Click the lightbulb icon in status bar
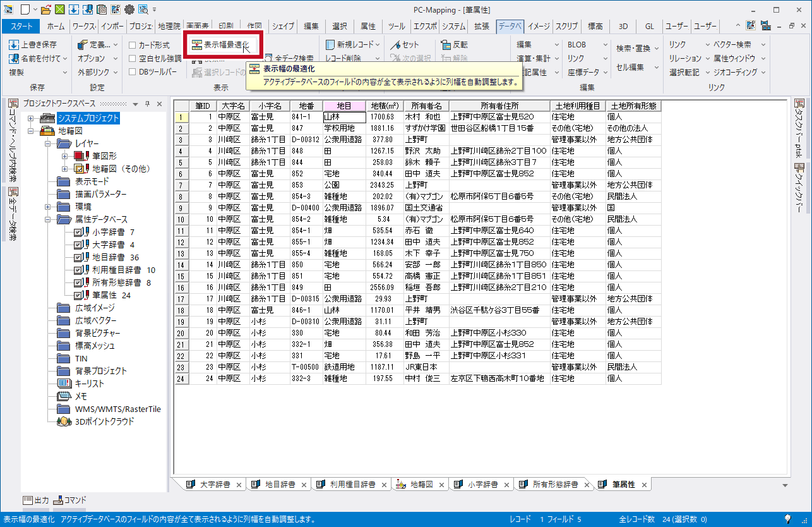Screen dimensions: 812x527 click(787, 519)
